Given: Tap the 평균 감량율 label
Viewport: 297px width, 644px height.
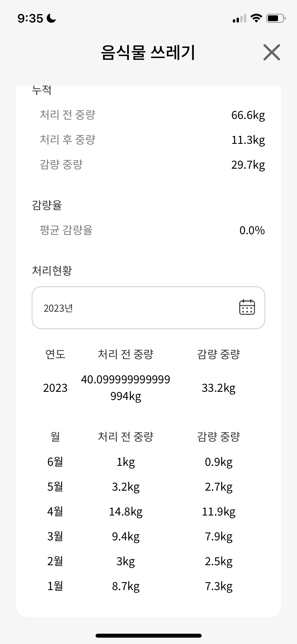Looking at the screenshot, I should pos(66,230).
